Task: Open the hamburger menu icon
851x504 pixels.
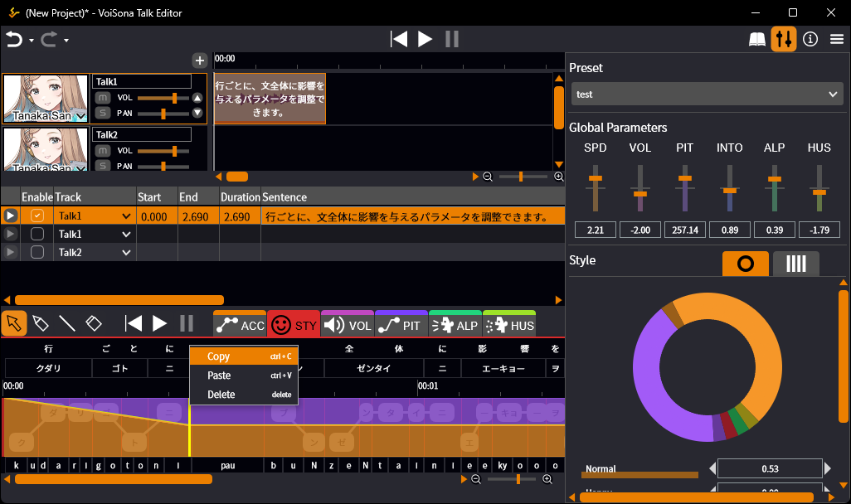Action: tap(836, 39)
